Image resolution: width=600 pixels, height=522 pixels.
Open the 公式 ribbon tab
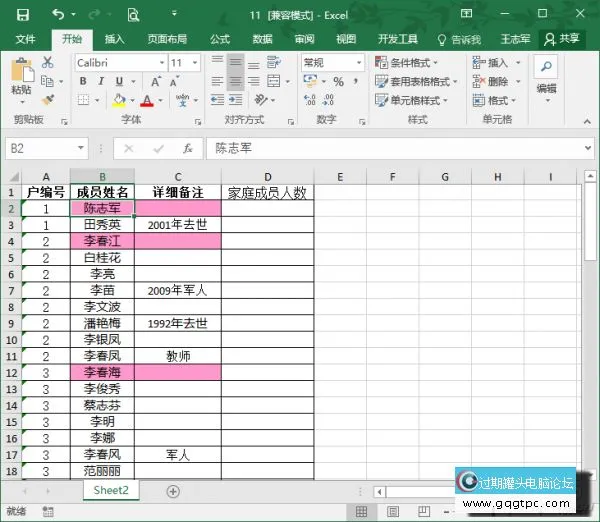click(x=220, y=39)
